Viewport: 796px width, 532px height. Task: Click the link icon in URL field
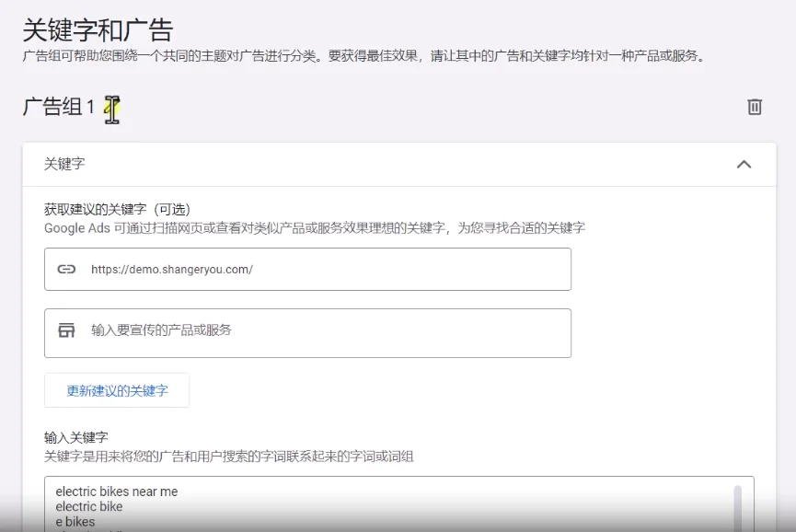(66, 269)
